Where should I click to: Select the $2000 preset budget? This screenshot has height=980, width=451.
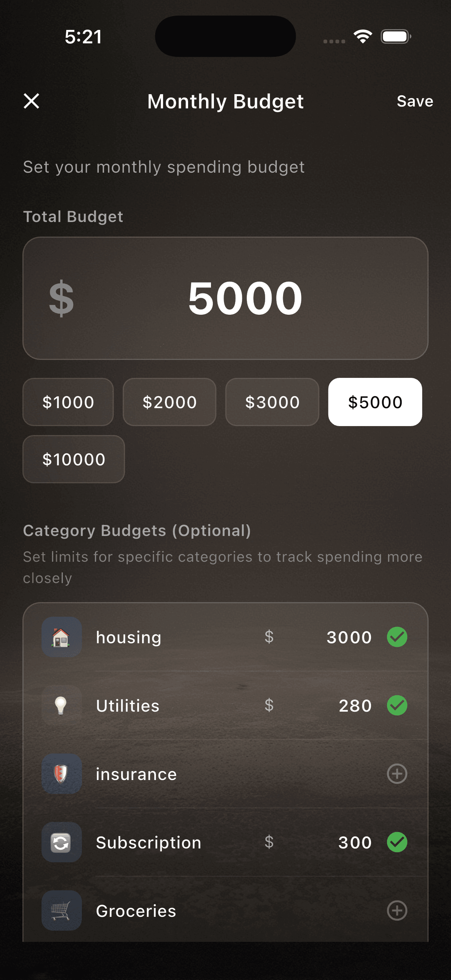pos(169,402)
